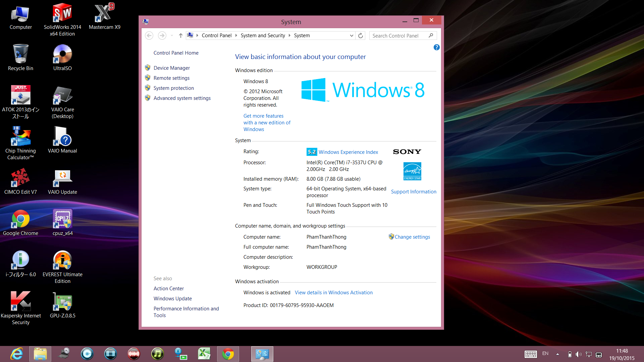This screenshot has height=362, width=644.
Task: Open the VAIO Manual shortcut
Action: coord(62,140)
